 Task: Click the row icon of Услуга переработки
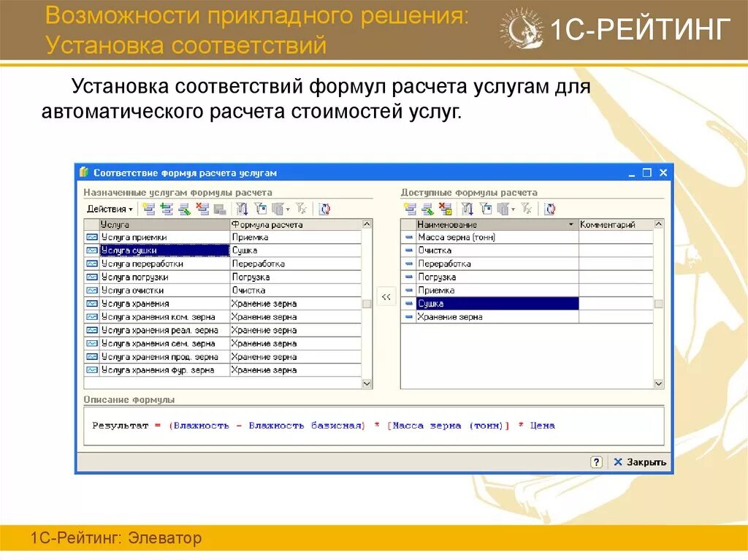[91, 264]
